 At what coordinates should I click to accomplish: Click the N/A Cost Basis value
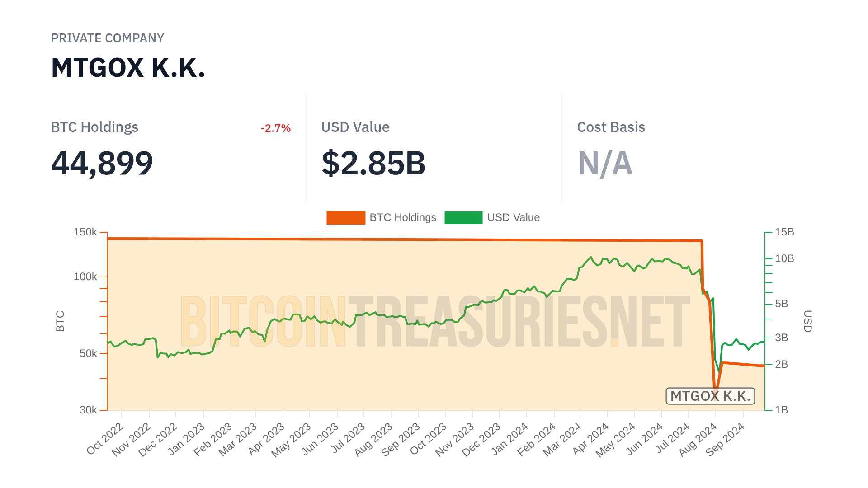pyautogui.click(x=605, y=163)
